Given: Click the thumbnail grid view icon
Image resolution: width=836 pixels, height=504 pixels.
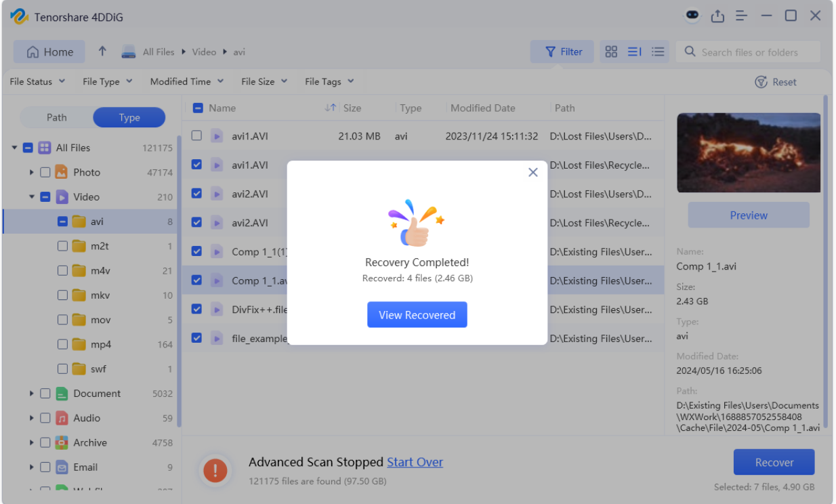Looking at the screenshot, I should pyautogui.click(x=611, y=52).
